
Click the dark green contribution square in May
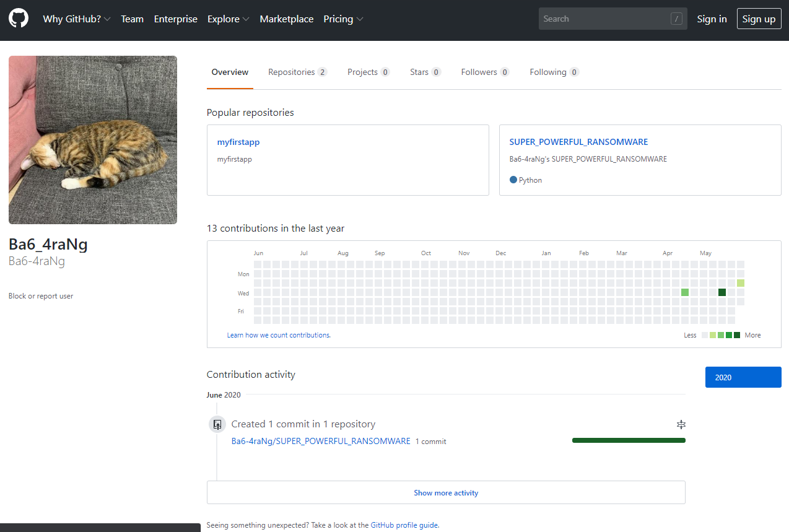point(722,292)
